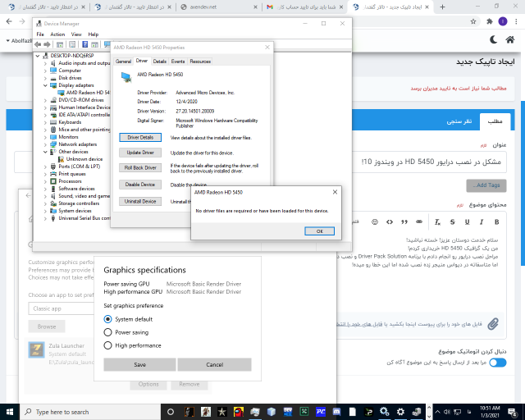Select the High performance radio button
This screenshot has width=525, height=420.
point(107,345)
